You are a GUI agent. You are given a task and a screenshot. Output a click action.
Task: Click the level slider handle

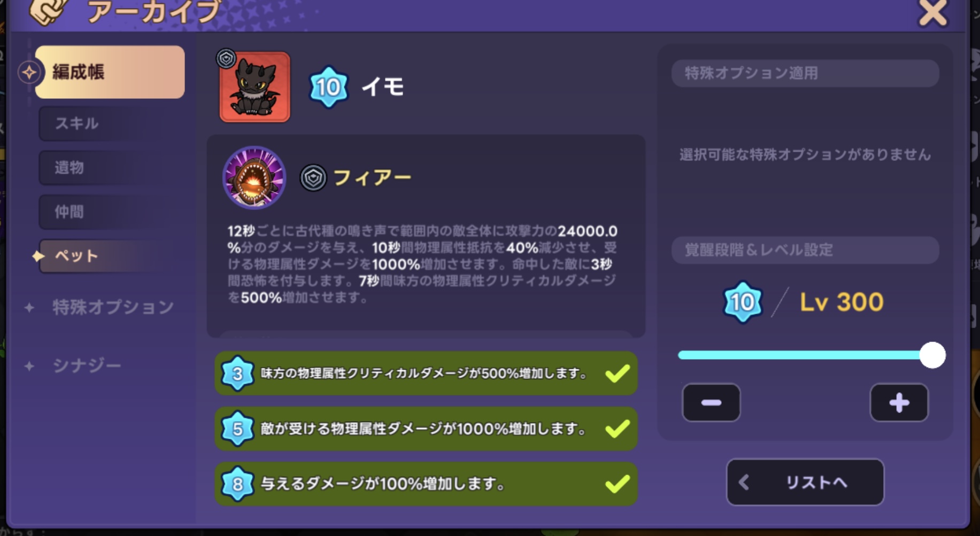click(932, 355)
